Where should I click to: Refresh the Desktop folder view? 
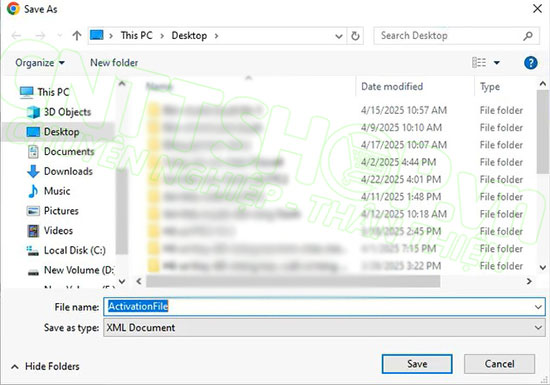pos(355,36)
